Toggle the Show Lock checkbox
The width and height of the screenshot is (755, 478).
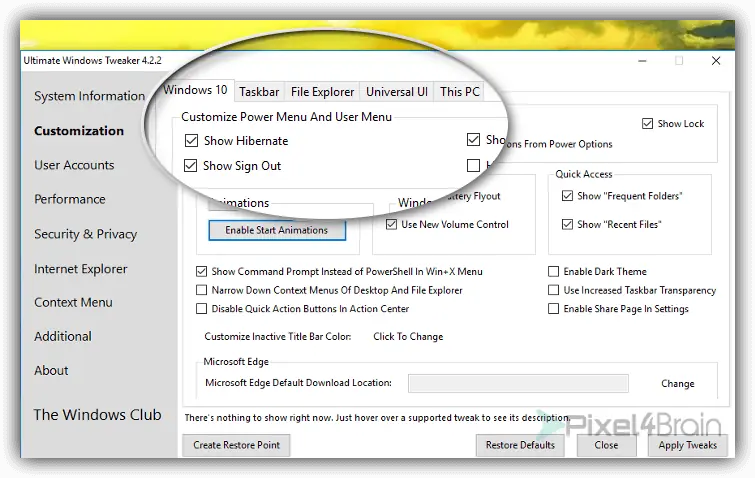648,124
